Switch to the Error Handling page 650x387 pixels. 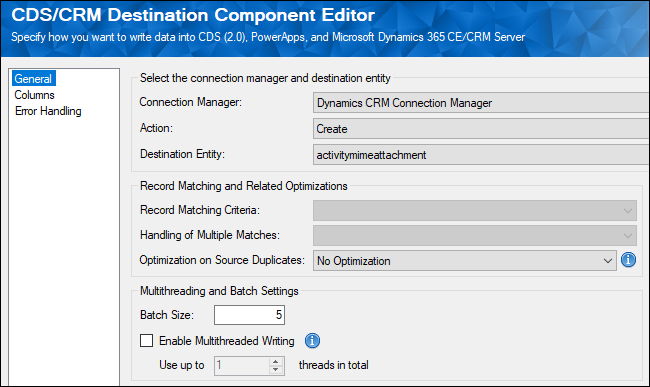[48, 111]
